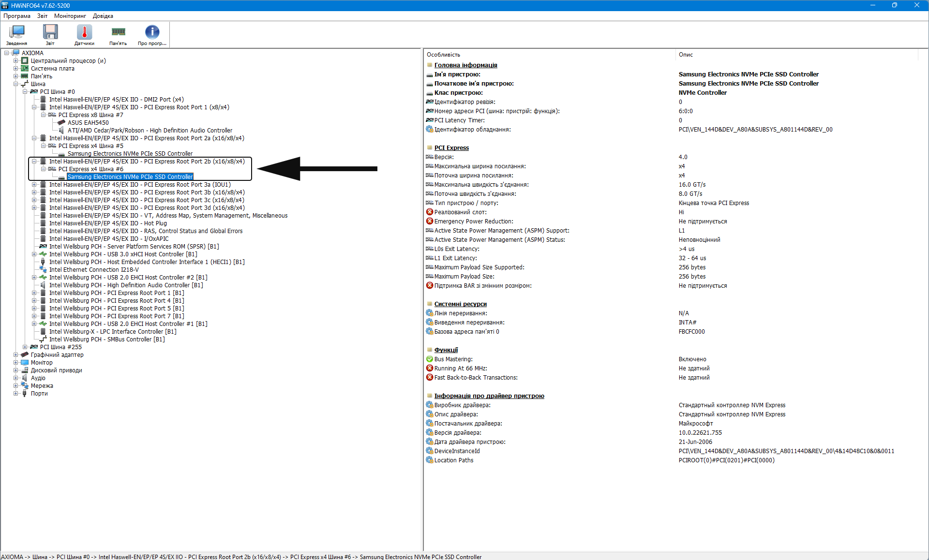This screenshot has width=929, height=560.
Task: Expand the PCI Шина #255 node
Action: click(25, 347)
